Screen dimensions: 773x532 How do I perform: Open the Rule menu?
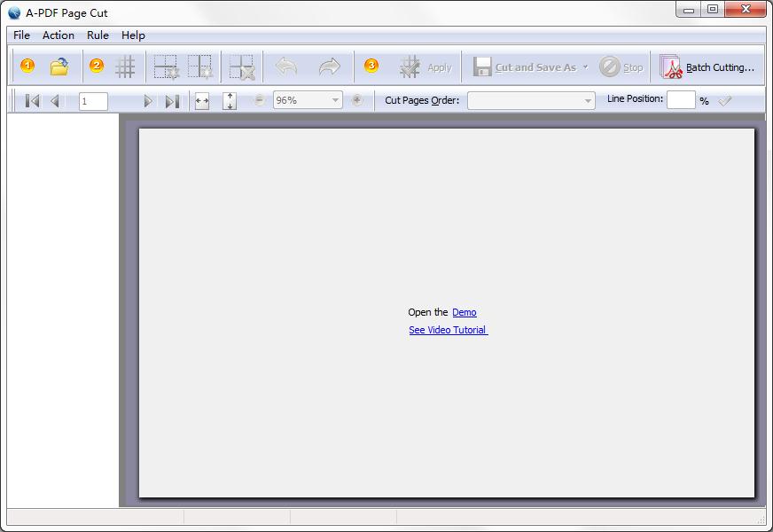98,35
